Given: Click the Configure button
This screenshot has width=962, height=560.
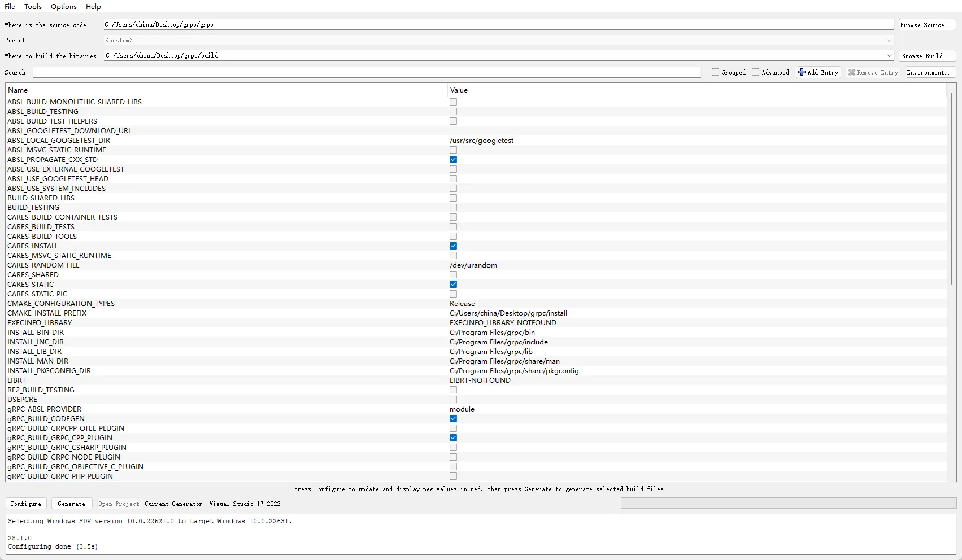Looking at the screenshot, I should pyautogui.click(x=26, y=504).
